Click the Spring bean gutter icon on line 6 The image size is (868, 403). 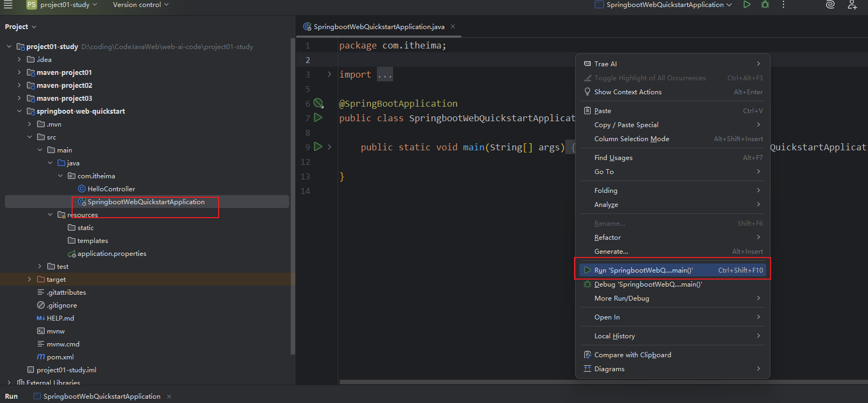[x=318, y=103]
